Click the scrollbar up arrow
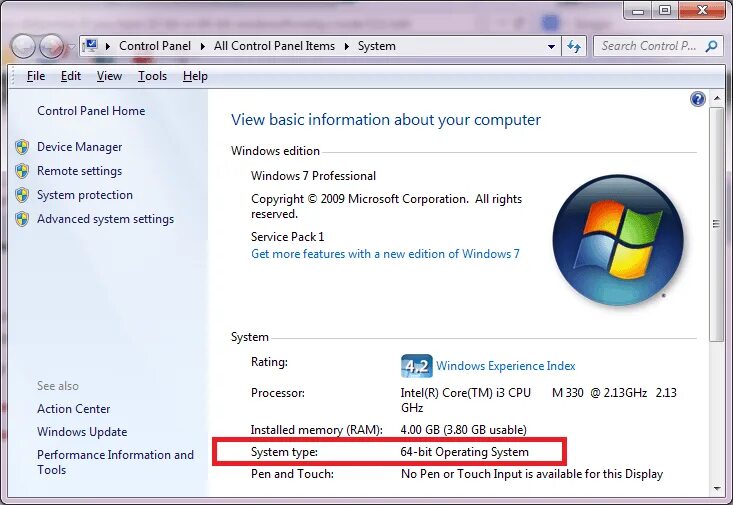The width and height of the screenshot is (733, 505). [716, 98]
